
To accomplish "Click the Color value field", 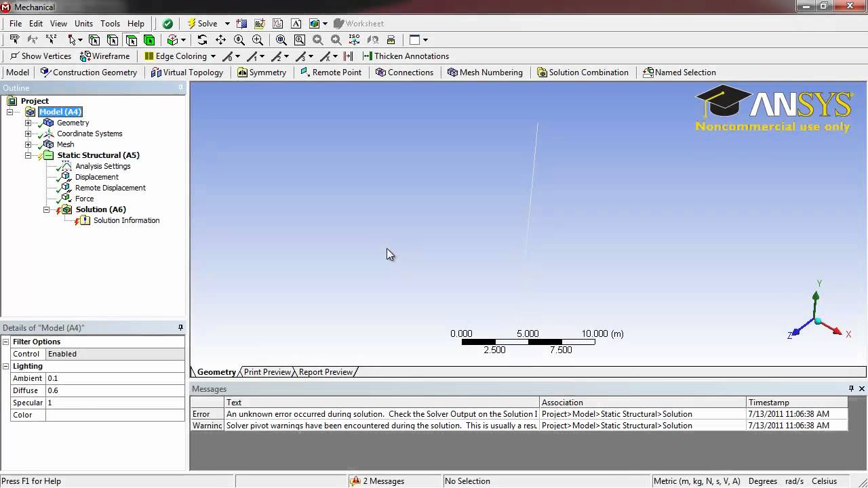I will click(115, 415).
